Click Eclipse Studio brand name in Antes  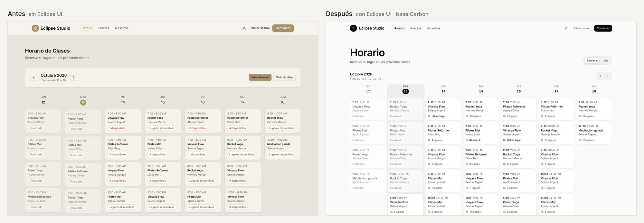pos(55,28)
